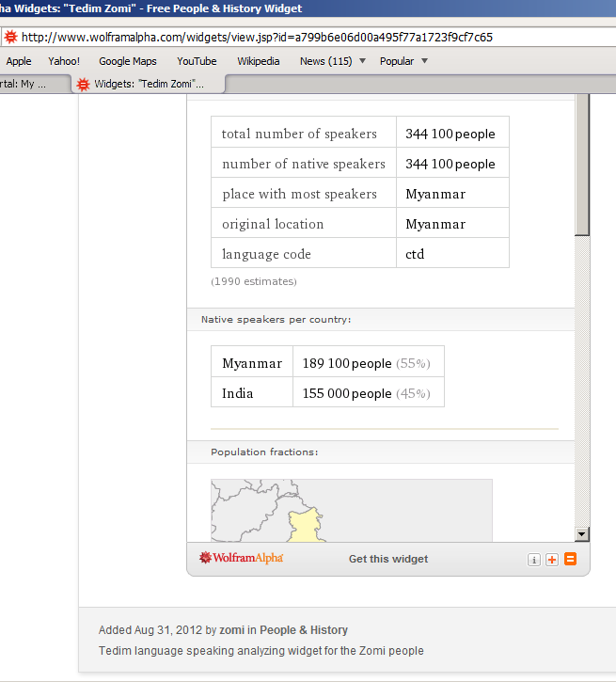Select the Widgets: "Tedim Zomi" tab
Image resolution: width=616 pixels, height=682 pixels.
coord(149,84)
